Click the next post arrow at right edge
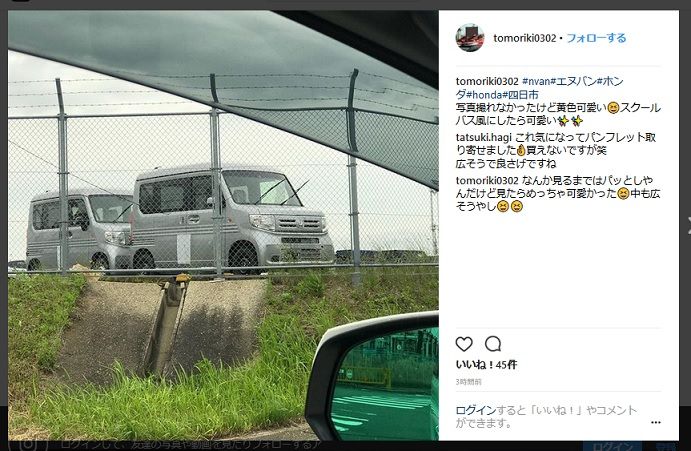Image resolution: width=691 pixels, height=451 pixels. (x=688, y=225)
